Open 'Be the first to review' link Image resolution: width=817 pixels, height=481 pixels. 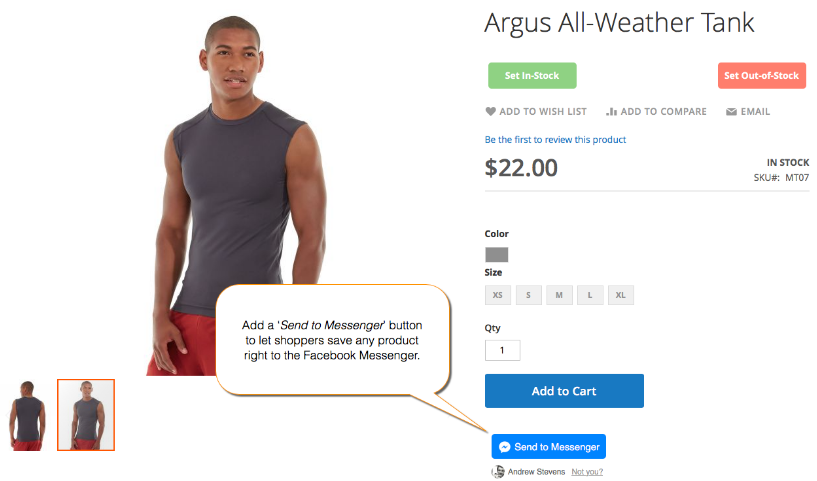(x=555, y=140)
